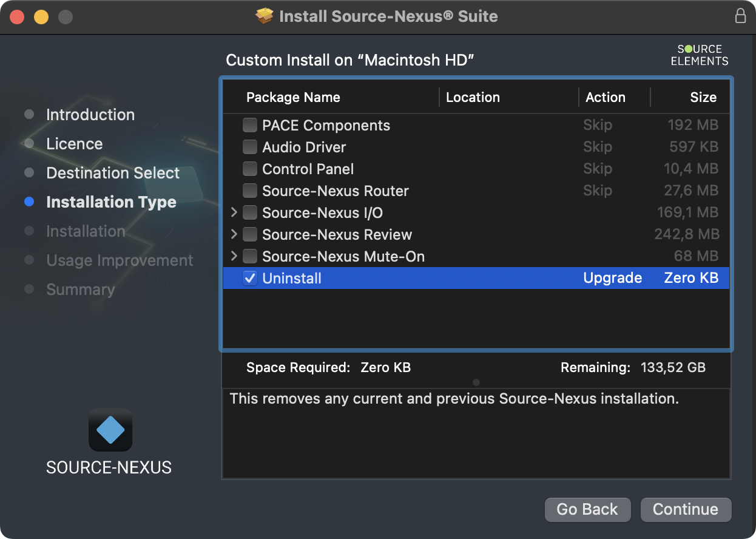Click the Summary step
Viewport: 756px width, 539px height.
pyautogui.click(x=80, y=290)
